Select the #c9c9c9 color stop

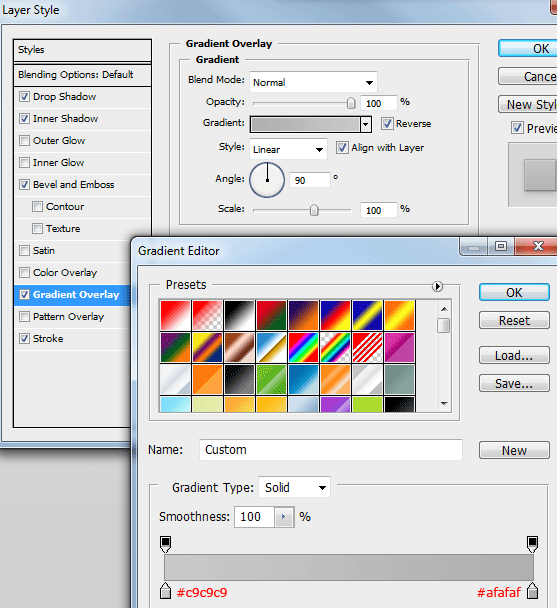166,590
